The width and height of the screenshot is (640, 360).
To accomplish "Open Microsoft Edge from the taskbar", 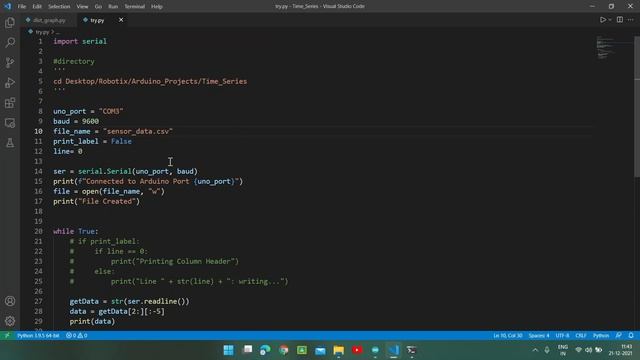I will coord(265,350).
